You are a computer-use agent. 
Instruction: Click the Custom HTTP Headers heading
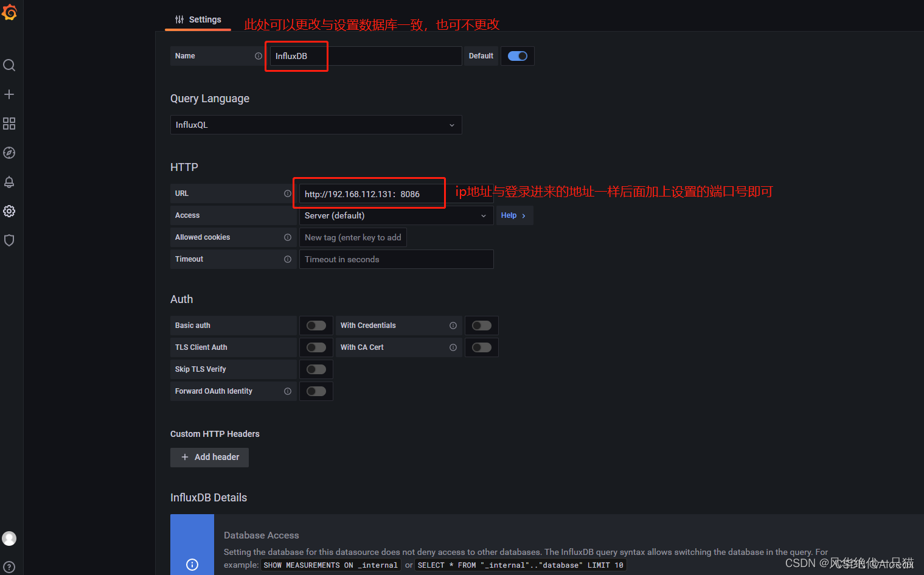(215, 434)
